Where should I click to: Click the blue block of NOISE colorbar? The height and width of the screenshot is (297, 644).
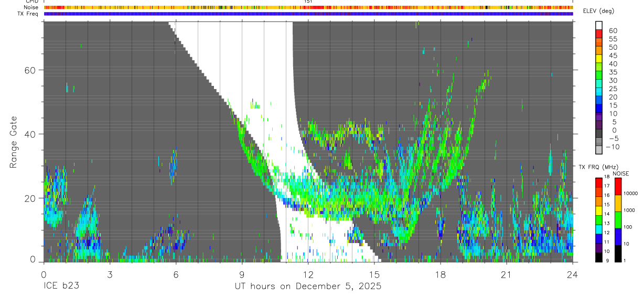tap(618, 237)
